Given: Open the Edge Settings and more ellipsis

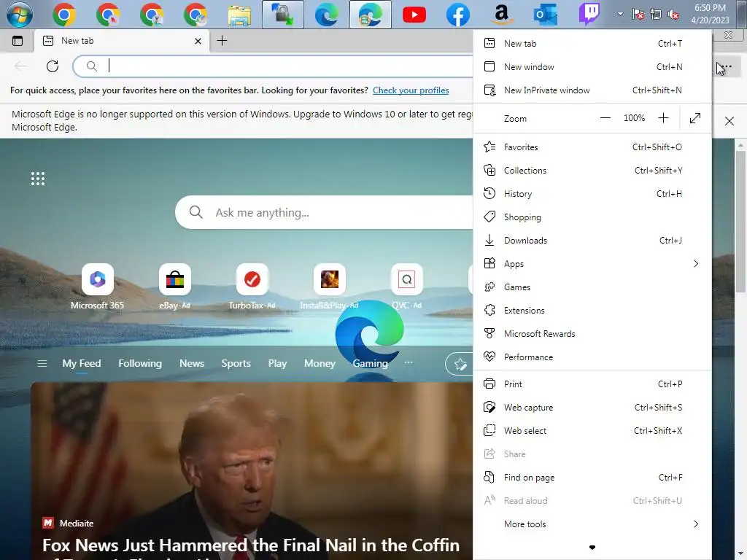Looking at the screenshot, I should coord(727,66).
